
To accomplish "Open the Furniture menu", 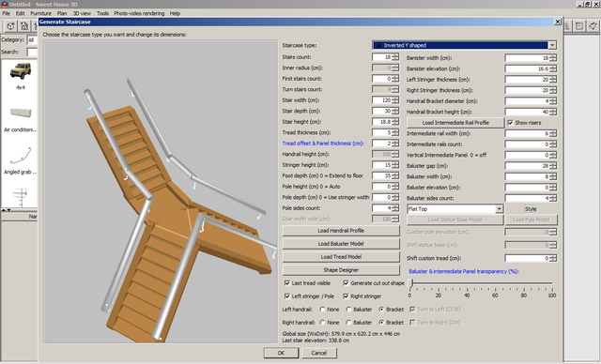I will point(40,13).
